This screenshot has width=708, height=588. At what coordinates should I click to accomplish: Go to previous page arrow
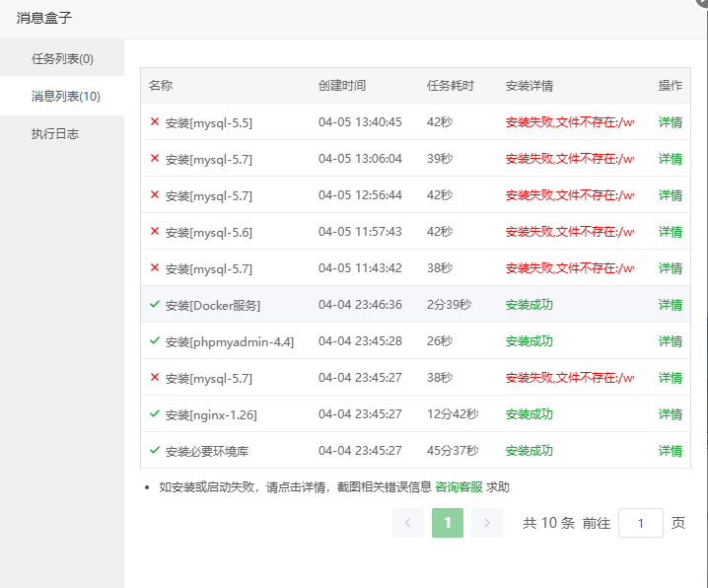pos(408,523)
